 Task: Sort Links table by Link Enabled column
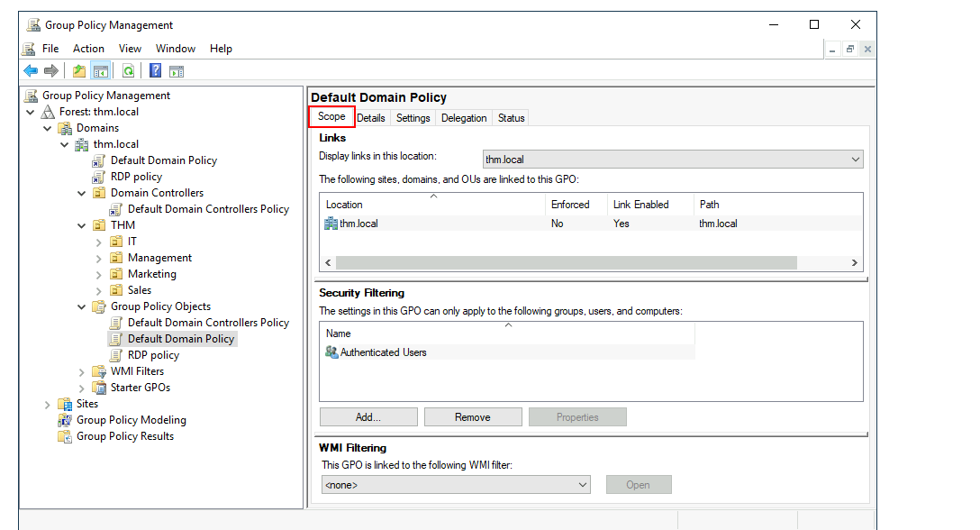coord(650,205)
